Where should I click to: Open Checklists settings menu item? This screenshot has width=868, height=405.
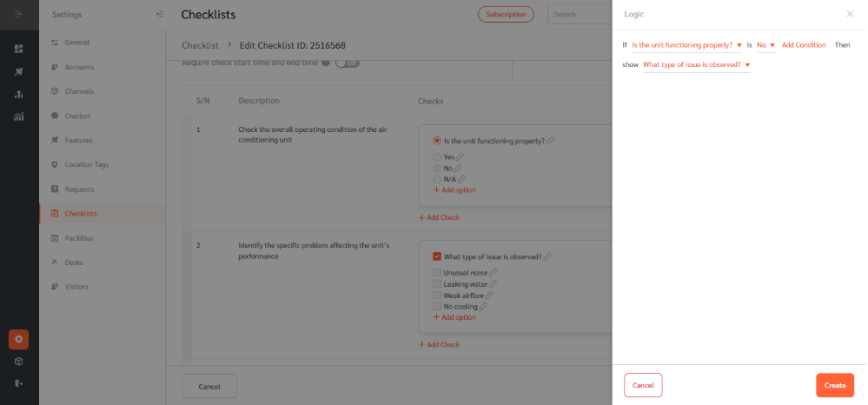click(x=103, y=213)
